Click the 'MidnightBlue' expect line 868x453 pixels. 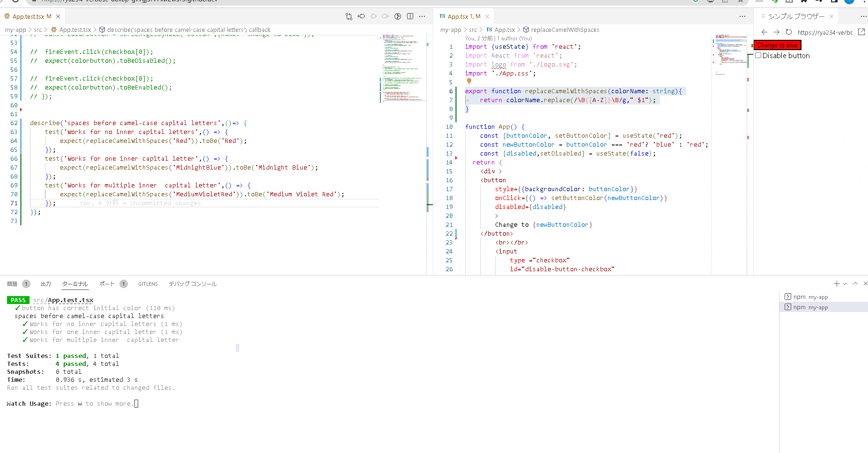click(x=189, y=168)
